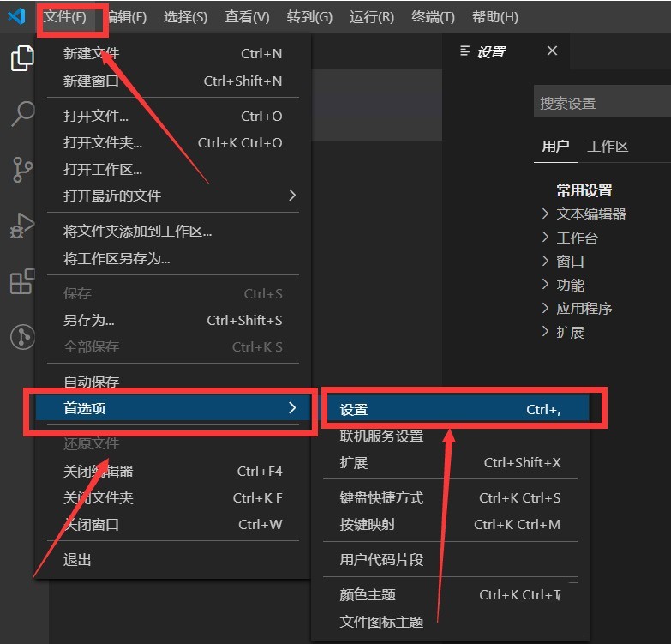Screen dimensions: 671x644
Task: Open the 查看(V) menu
Action: click(x=247, y=17)
